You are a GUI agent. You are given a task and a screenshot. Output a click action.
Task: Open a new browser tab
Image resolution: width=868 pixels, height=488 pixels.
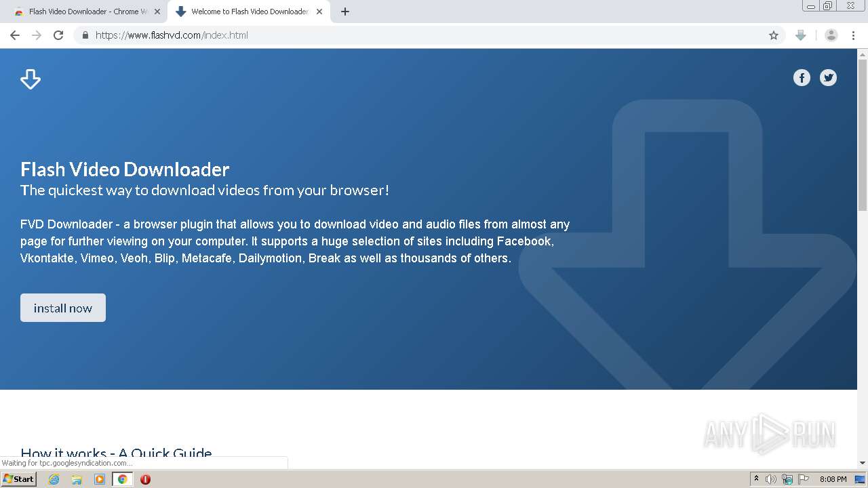(345, 12)
